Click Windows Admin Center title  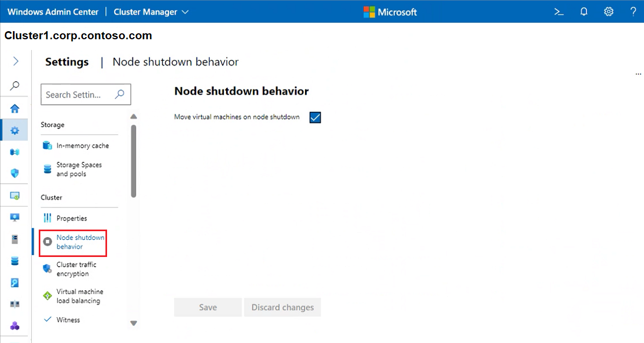[53, 12]
